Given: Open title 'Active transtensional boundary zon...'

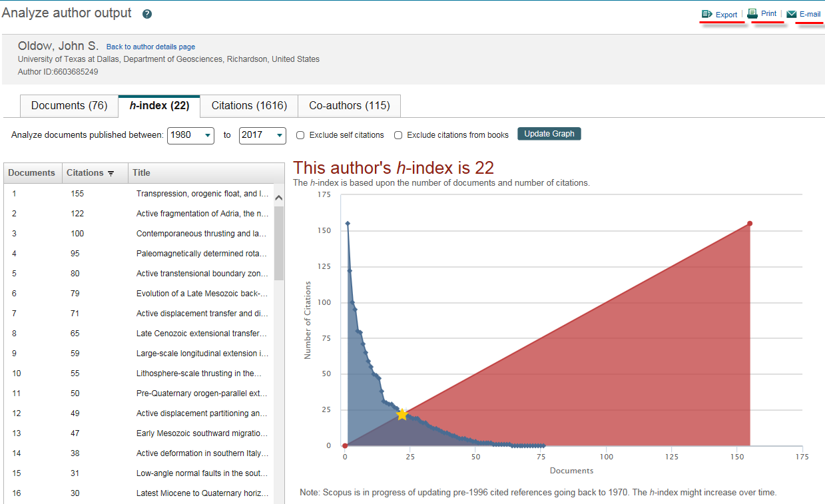Looking at the screenshot, I should point(202,274).
